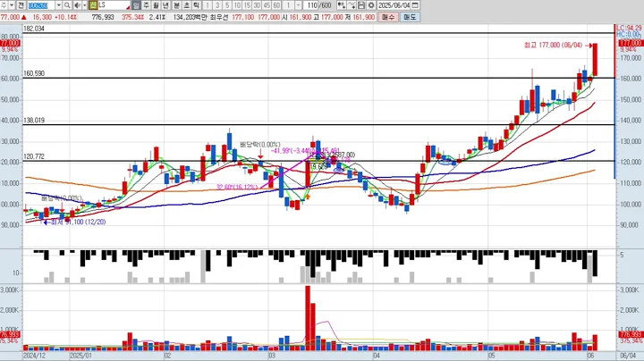Choose the 30 interval button
Viewport: 644px width, 361px height.
257,5
